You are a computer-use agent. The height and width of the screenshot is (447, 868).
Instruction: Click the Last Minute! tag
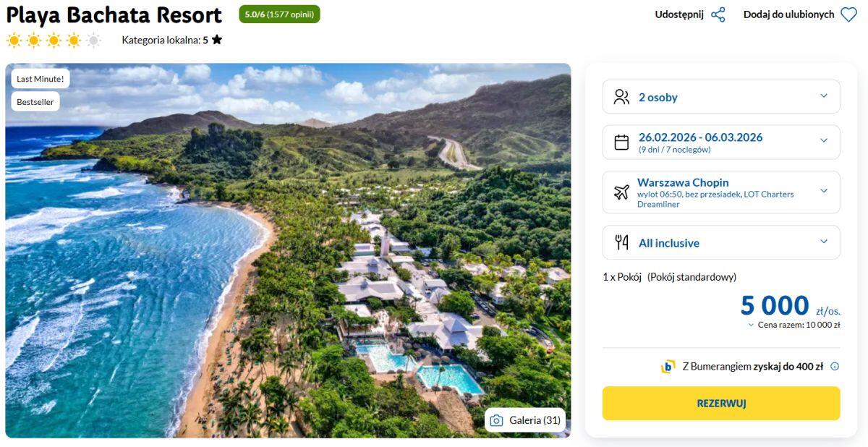coord(41,79)
